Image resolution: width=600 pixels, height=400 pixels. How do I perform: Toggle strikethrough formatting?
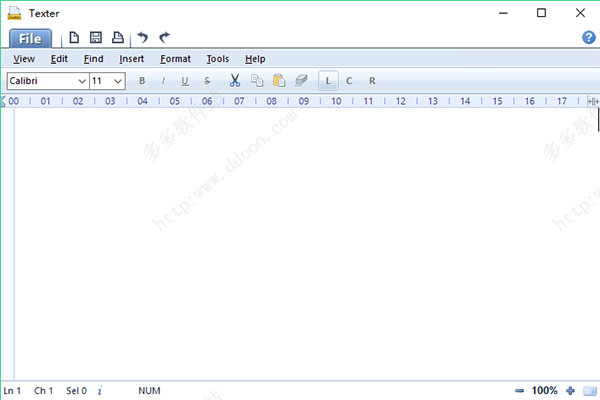coord(207,81)
